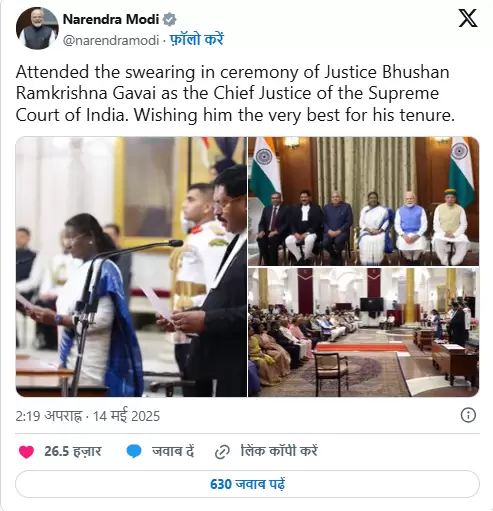
Task: Click the tweet text about Justice Gavai
Action: 235,94
